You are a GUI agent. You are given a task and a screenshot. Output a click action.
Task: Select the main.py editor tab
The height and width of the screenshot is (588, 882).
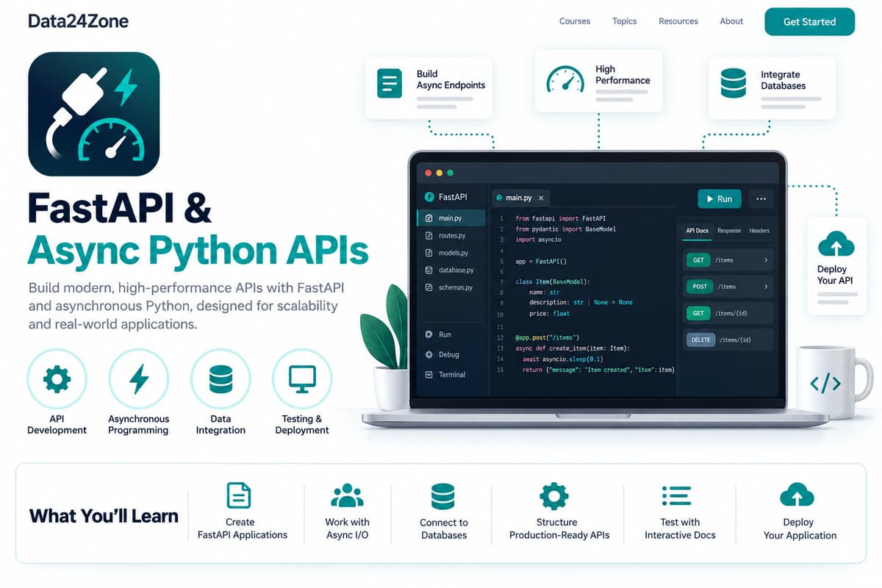(x=521, y=198)
